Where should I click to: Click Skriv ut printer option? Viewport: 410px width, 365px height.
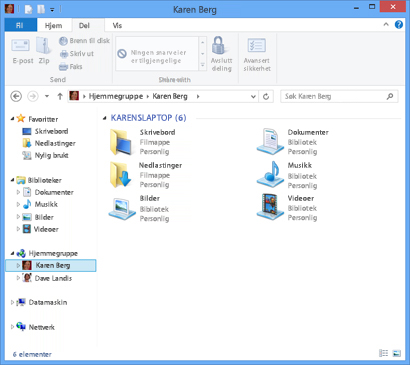[x=76, y=54]
